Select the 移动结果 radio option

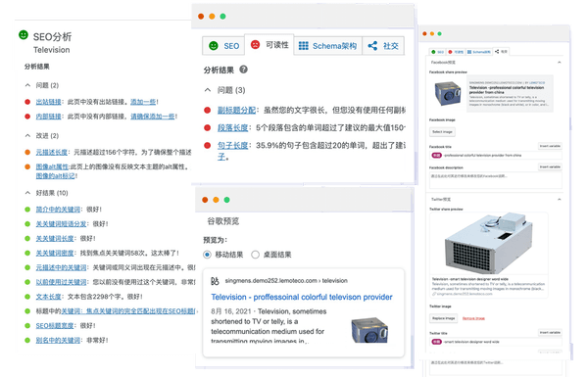207,255
